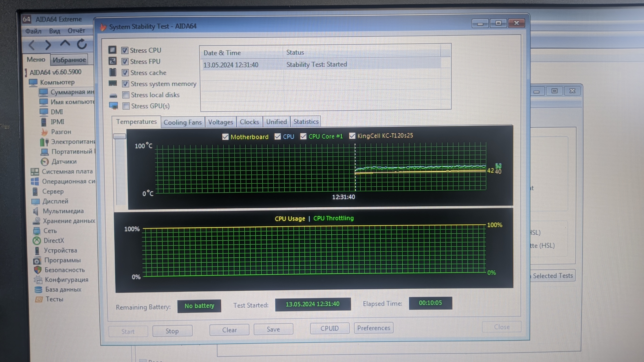Click the Операционная система Windows logo icon
This screenshot has height=362, width=644.
pos(35,181)
